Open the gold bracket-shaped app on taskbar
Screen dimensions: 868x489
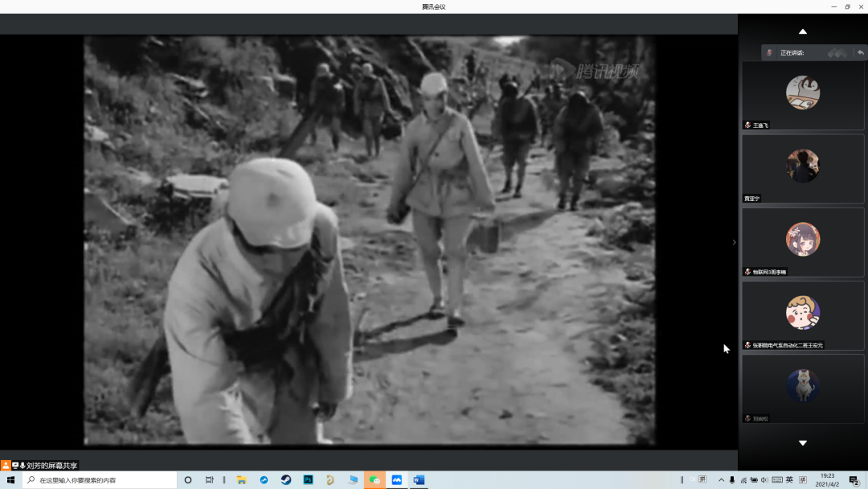click(x=330, y=480)
